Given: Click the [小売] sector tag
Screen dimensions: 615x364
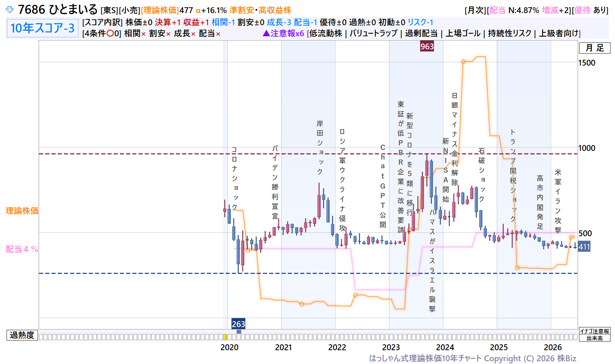Looking at the screenshot, I should pyautogui.click(x=130, y=10).
